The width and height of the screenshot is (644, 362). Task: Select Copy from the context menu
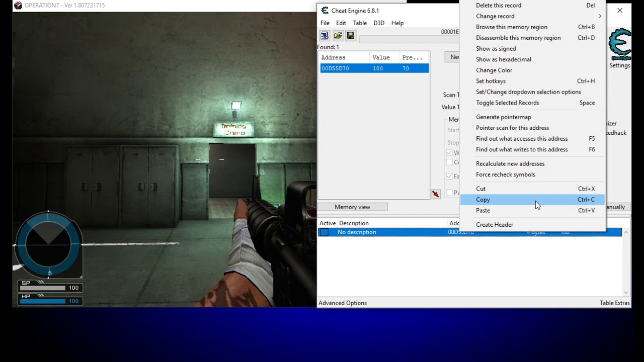482,200
